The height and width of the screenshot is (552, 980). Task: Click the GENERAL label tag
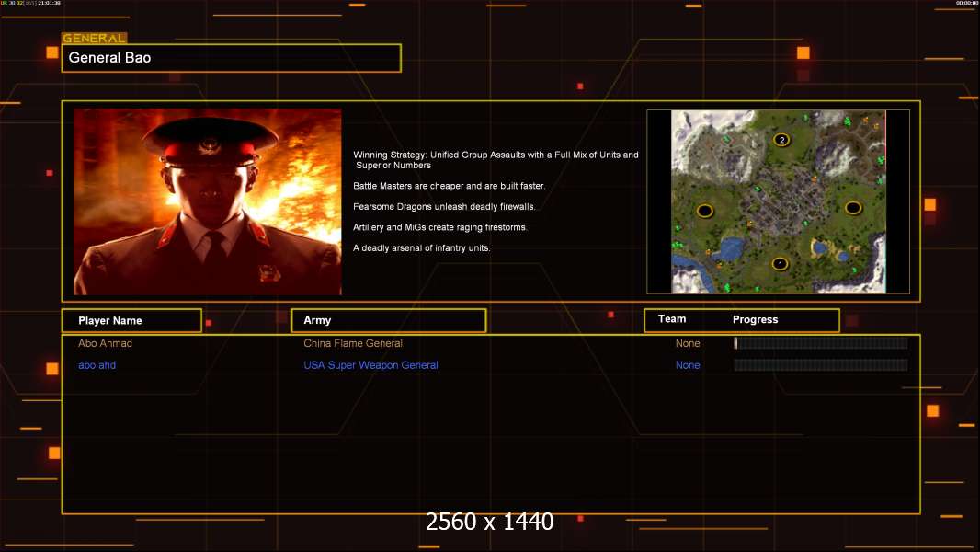[95, 38]
